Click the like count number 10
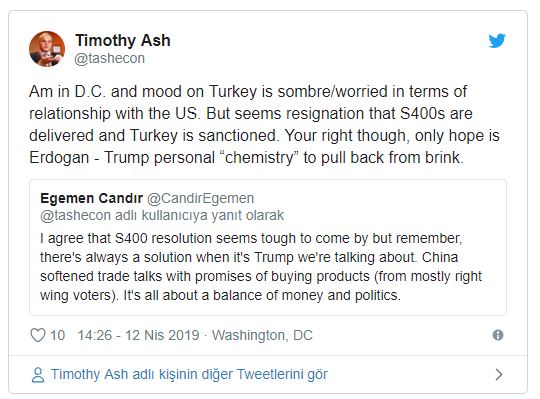 (58, 335)
